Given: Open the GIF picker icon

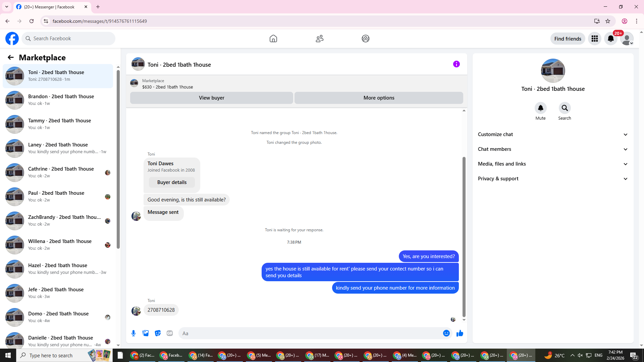Looking at the screenshot, I should coord(170,333).
